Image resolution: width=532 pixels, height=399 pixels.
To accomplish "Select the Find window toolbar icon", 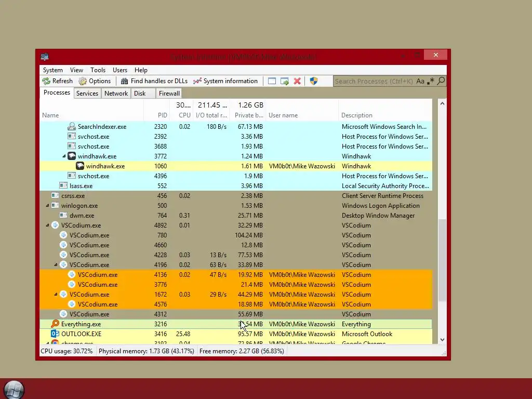I will coord(272,81).
